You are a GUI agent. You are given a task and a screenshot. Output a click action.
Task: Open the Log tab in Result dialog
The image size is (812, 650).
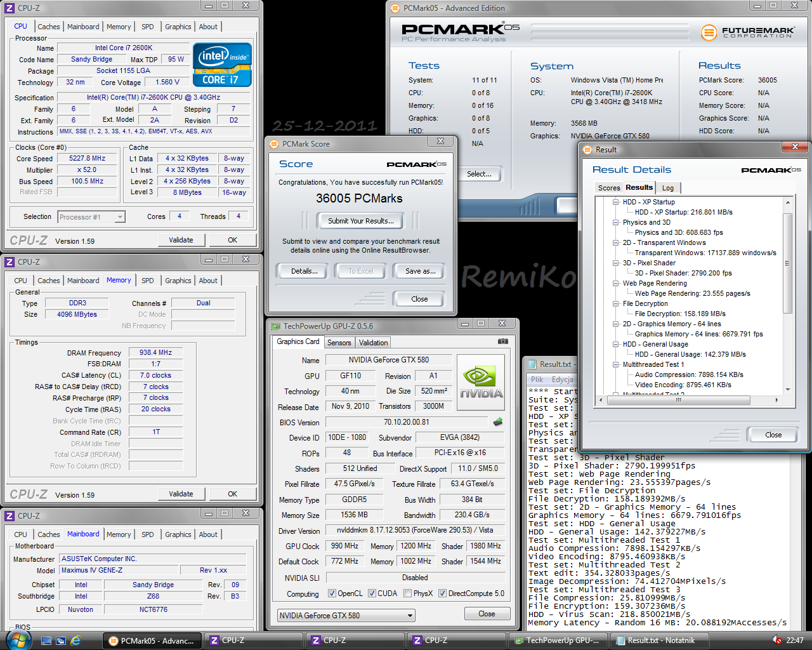(x=668, y=188)
